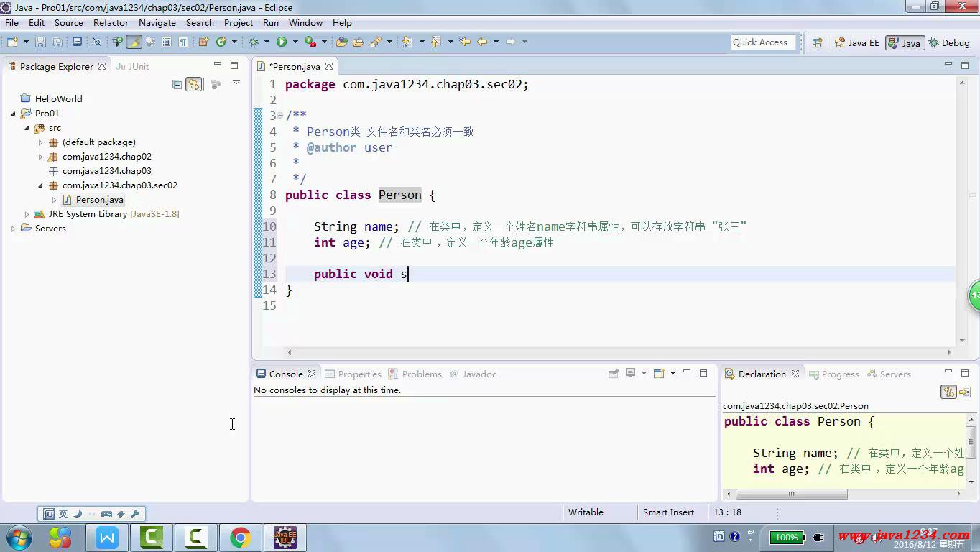Switch to the Javadoc tab
Screen dimensions: 980x552
pos(473,374)
